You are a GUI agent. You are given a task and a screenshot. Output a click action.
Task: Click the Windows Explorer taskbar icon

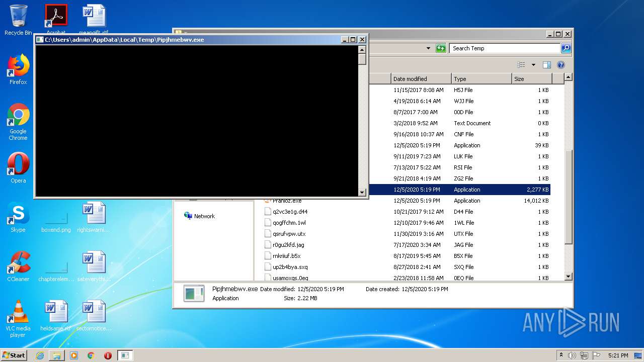(x=57, y=355)
